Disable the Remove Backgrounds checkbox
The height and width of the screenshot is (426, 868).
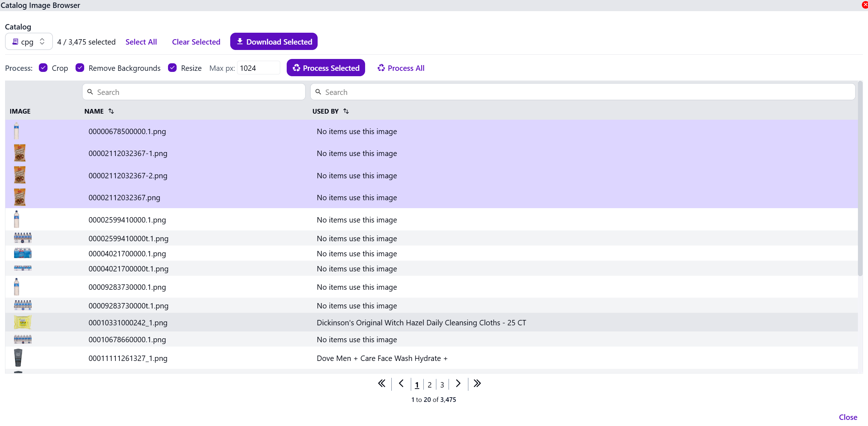[x=80, y=68]
